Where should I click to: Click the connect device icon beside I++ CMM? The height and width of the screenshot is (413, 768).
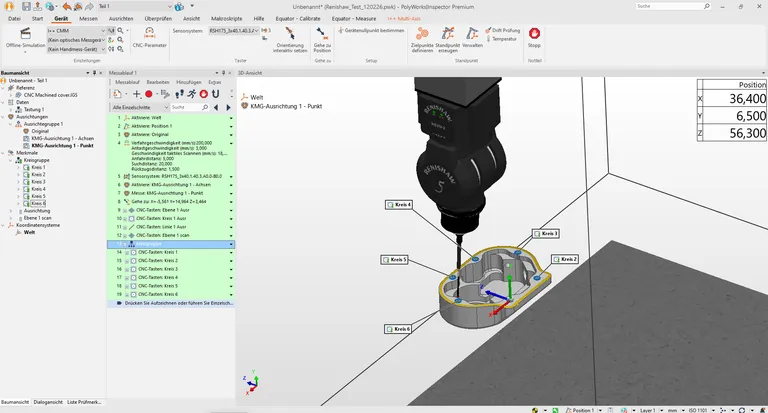[111, 30]
